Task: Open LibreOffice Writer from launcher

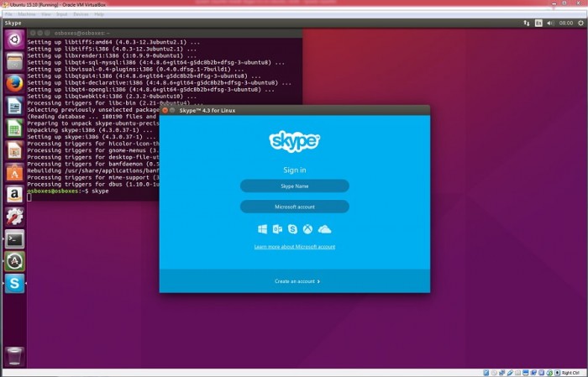Action: (x=14, y=106)
